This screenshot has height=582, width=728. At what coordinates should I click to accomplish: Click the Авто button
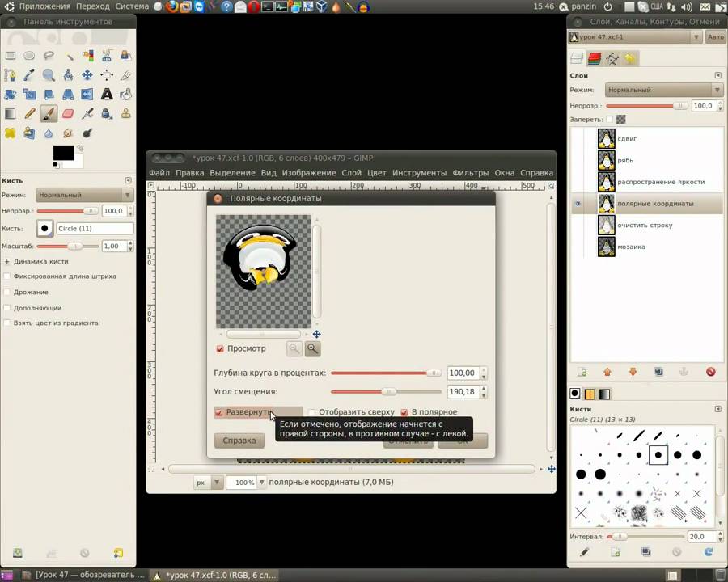tap(716, 37)
